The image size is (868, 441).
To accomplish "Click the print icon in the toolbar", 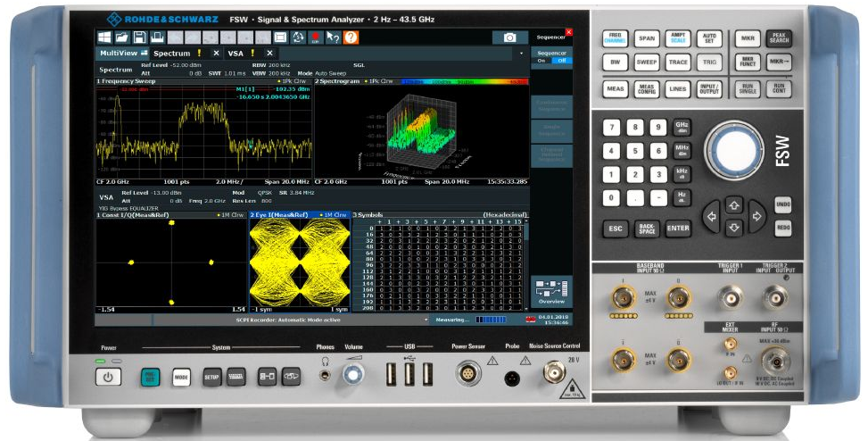I will click(x=157, y=37).
